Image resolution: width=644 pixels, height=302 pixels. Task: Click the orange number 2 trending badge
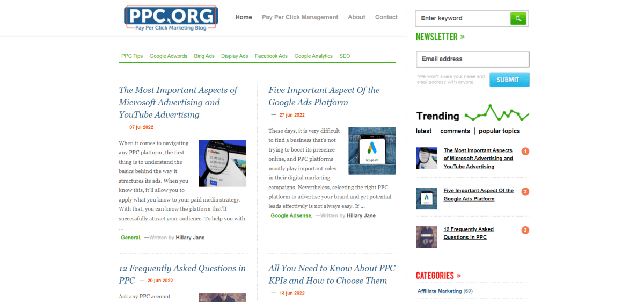tap(525, 191)
